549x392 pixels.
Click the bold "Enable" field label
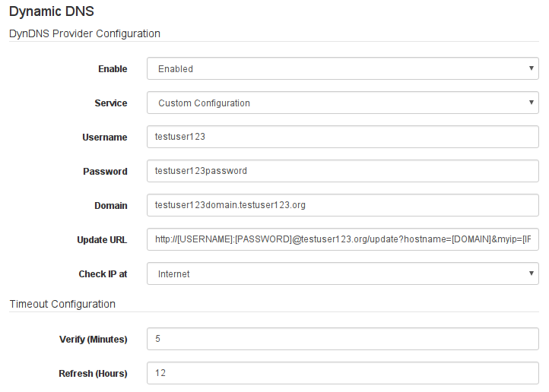point(113,68)
